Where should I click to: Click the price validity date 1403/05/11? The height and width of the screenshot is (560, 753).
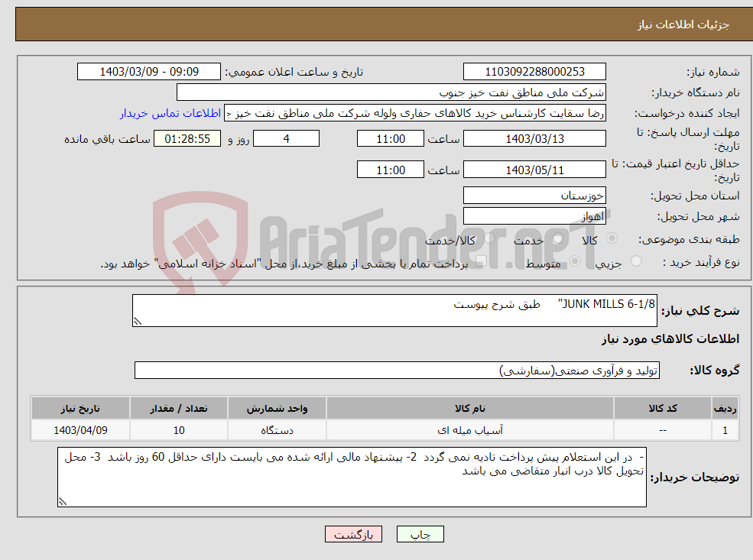pyautogui.click(x=534, y=170)
